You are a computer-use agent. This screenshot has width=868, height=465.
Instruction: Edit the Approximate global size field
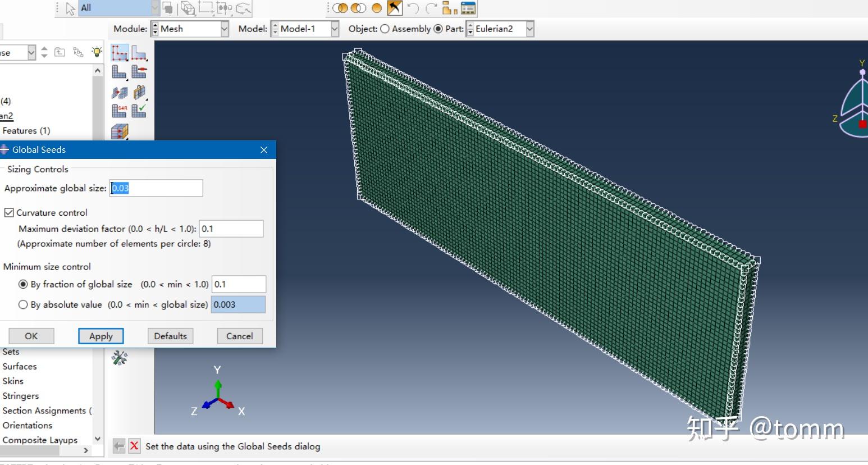pyautogui.click(x=156, y=188)
